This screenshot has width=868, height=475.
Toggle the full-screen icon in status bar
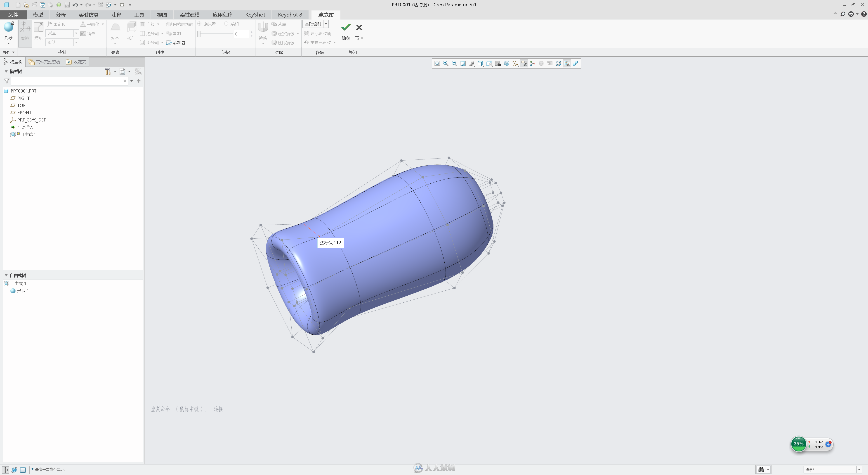(x=23, y=470)
